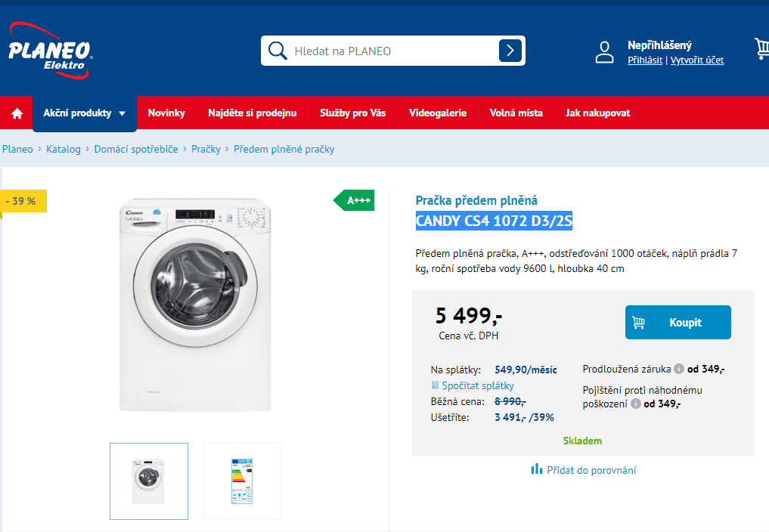
Task: Go to home via house icon
Action: pos(17,113)
